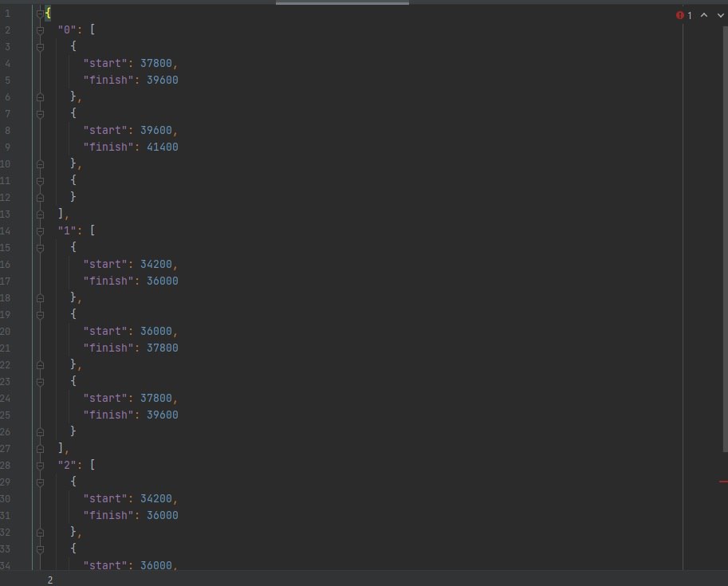Click the highlighted opening brace on line 1
728x586 pixels.
(48, 13)
